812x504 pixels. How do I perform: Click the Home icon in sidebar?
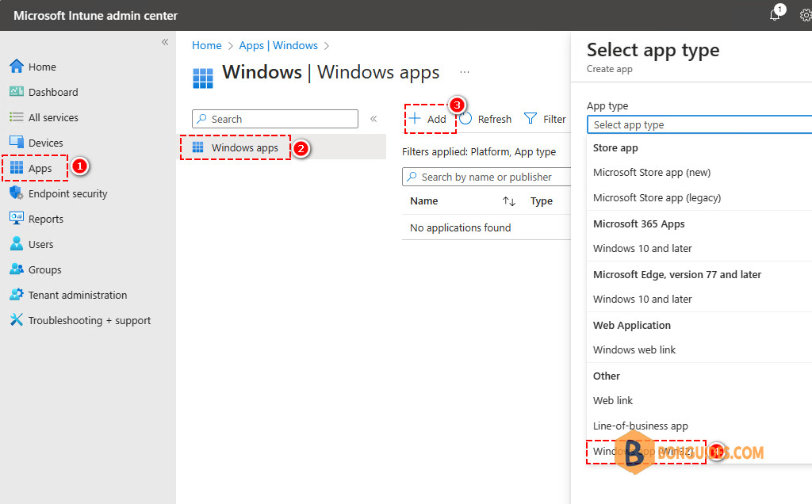[17, 67]
